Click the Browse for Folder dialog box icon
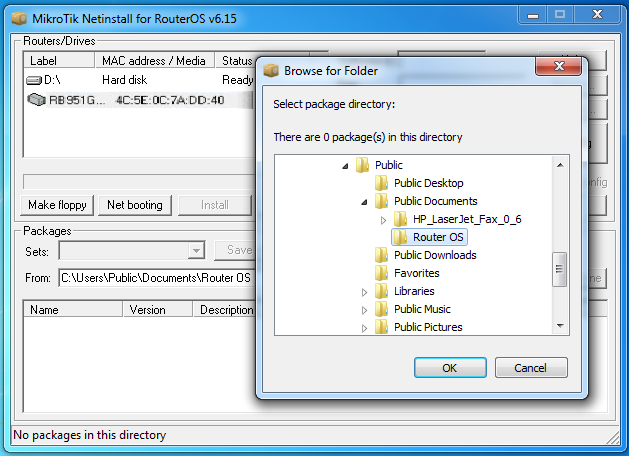 (x=271, y=71)
